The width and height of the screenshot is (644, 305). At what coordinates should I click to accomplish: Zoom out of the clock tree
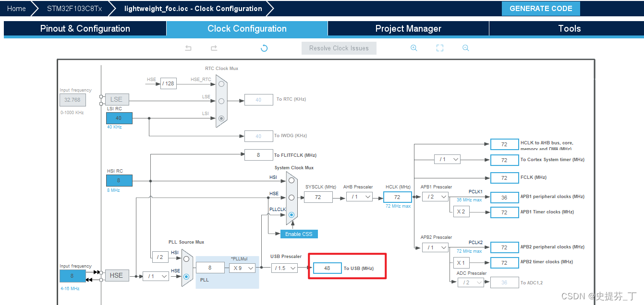coord(465,48)
